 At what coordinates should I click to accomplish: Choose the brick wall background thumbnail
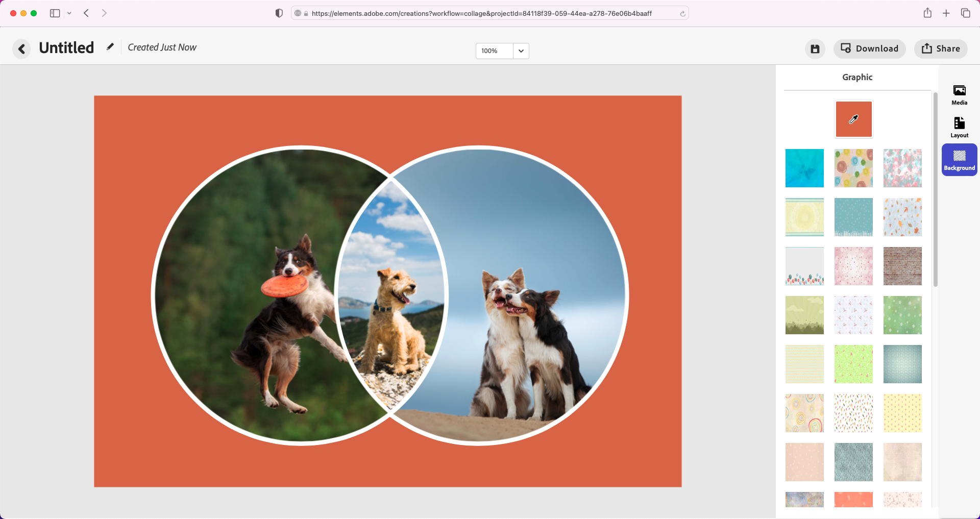tap(902, 266)
